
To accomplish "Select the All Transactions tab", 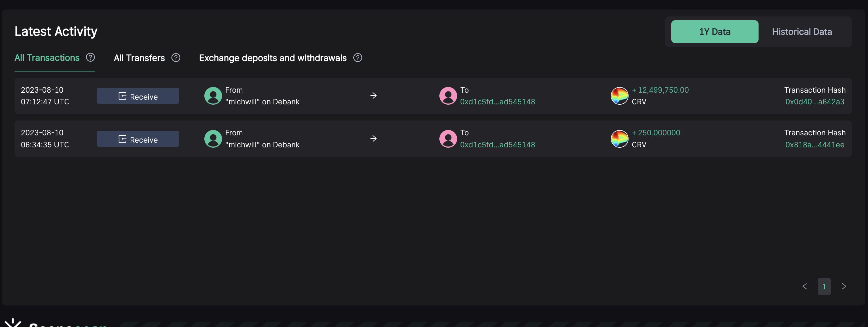I will click(47, 58).
